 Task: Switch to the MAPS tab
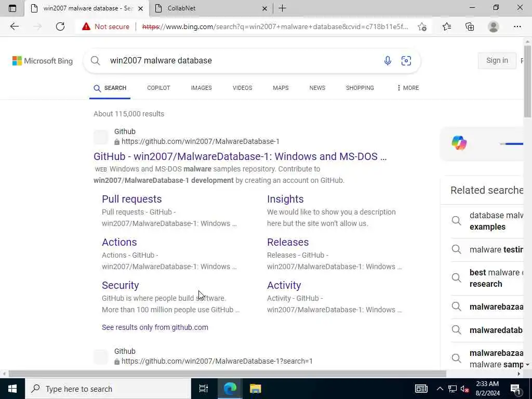(x=281, y=88)
